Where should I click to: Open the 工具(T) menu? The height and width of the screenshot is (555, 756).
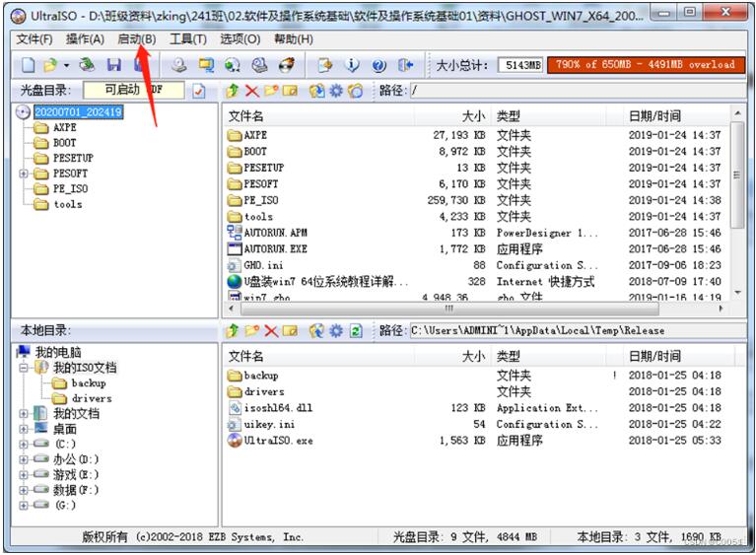click(187, 38)
